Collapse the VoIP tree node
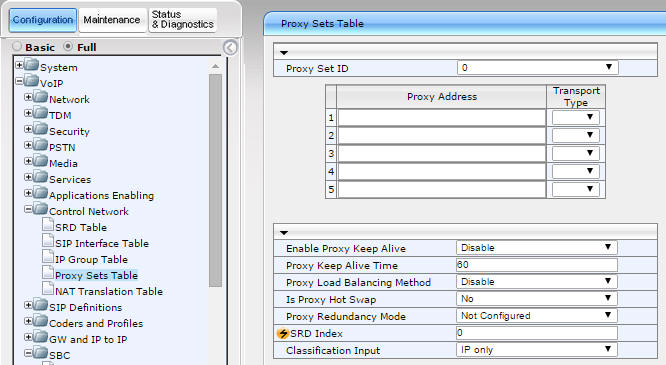 tap(19, 81)
